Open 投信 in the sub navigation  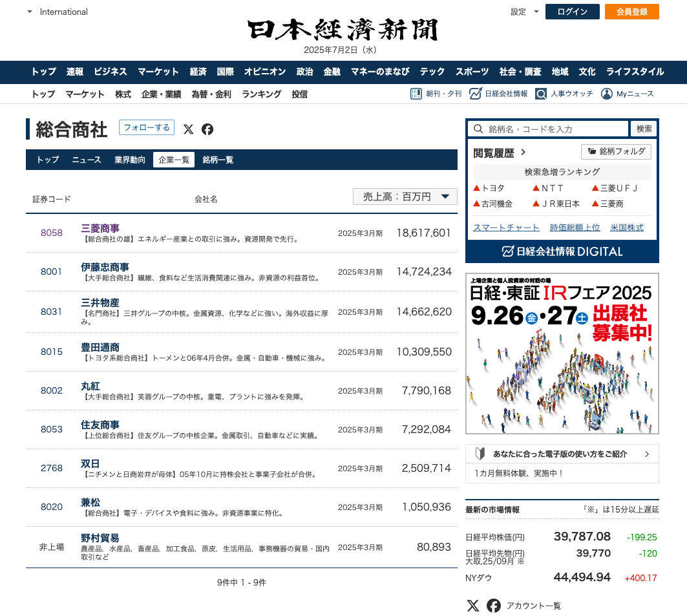coord(300,94)
